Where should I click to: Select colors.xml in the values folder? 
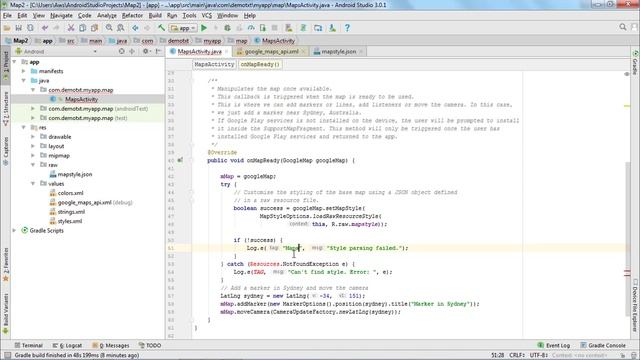click(71, 193)
